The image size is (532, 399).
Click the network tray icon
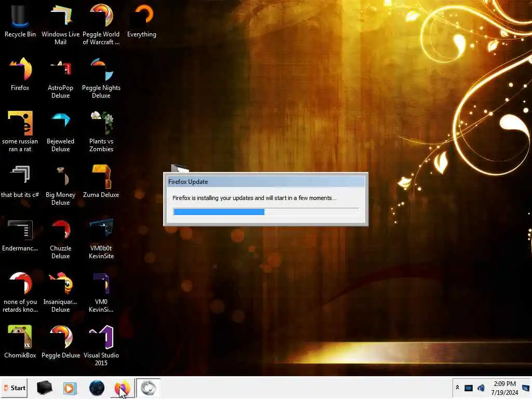click(x=469, y=388)
